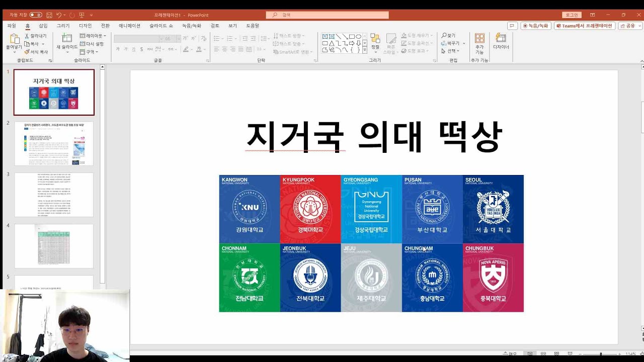Toggle strikethrough text formatting
Viewport: 644px width, 362px height.
150,49
